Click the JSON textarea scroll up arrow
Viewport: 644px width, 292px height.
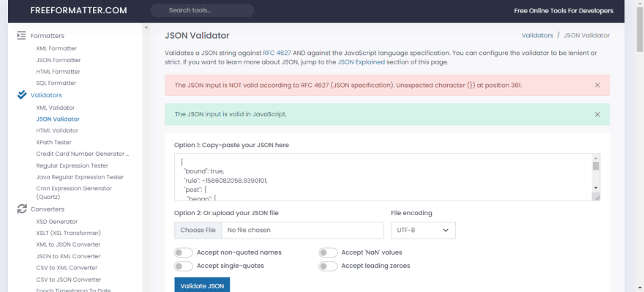click(x=596, y=157)
